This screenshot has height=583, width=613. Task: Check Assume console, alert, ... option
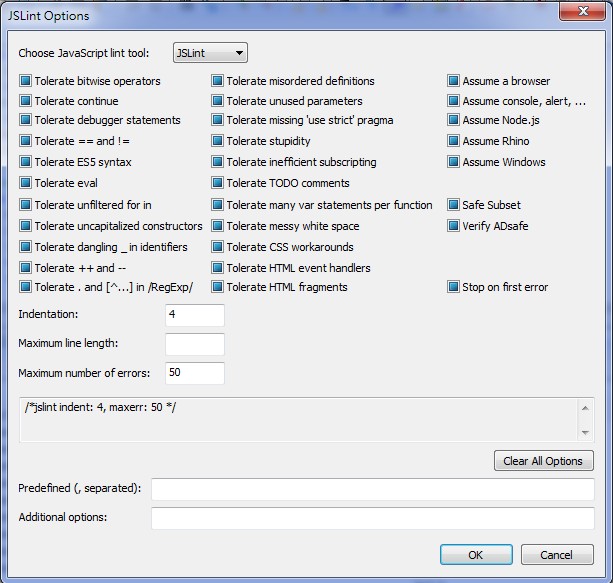tap(453, 101)
